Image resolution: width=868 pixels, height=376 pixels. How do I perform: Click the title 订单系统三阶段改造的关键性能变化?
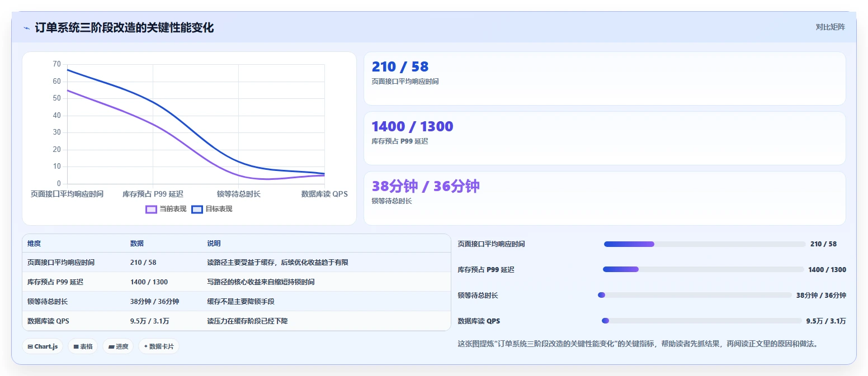point(124,28)
